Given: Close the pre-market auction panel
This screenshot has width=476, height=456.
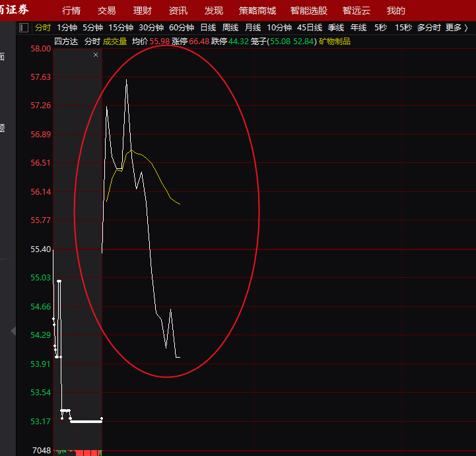Looking at the screenshot, I should tap(96, 55).
